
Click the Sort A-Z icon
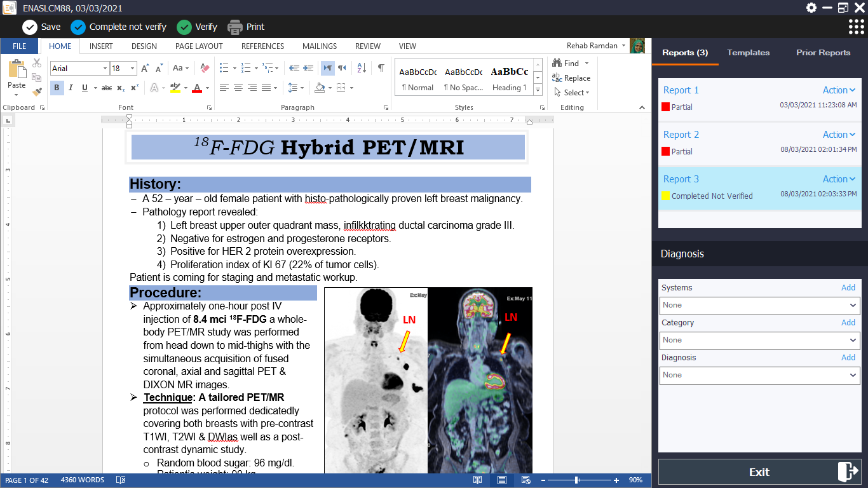click(x=362, y=68)
